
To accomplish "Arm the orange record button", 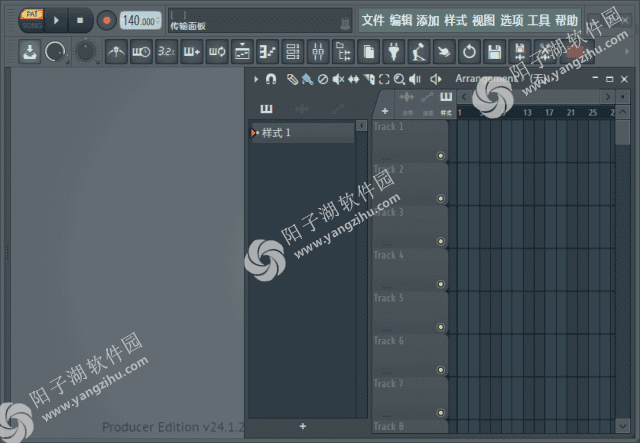I will 107,20.
